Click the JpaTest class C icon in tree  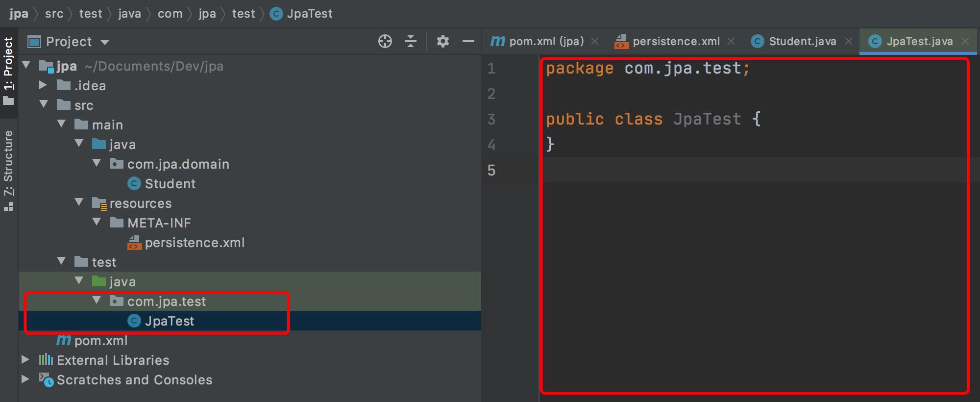tap(134, 321)
